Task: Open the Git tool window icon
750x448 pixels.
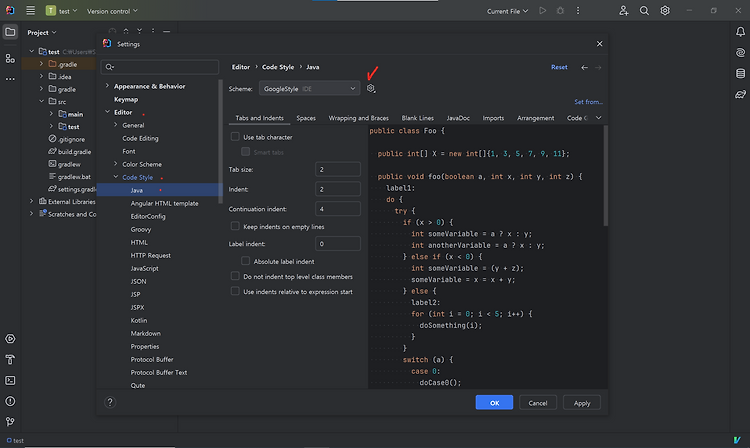Action: (x=10, y=422)
